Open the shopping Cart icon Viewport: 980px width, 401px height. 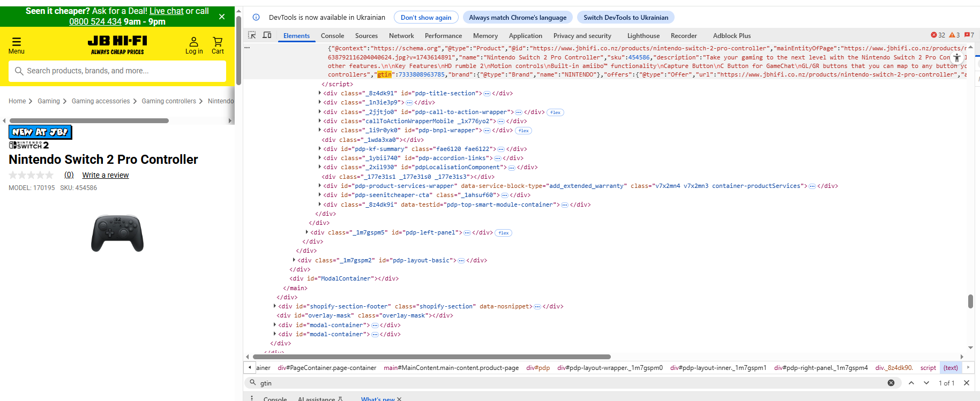pos(218,46)
